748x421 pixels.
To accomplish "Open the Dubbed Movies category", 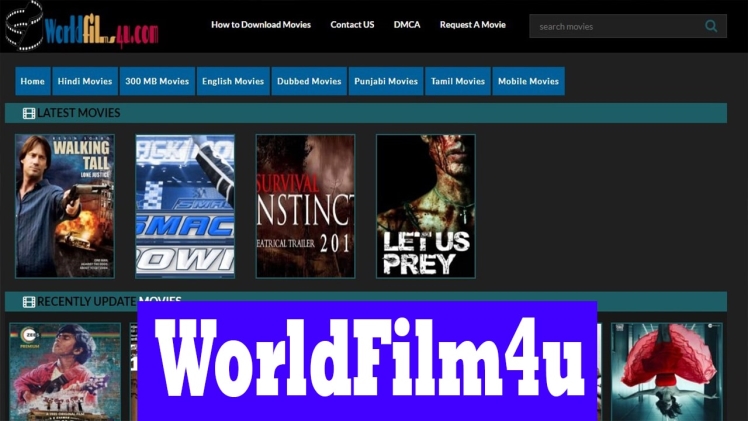I will (309, 81).
